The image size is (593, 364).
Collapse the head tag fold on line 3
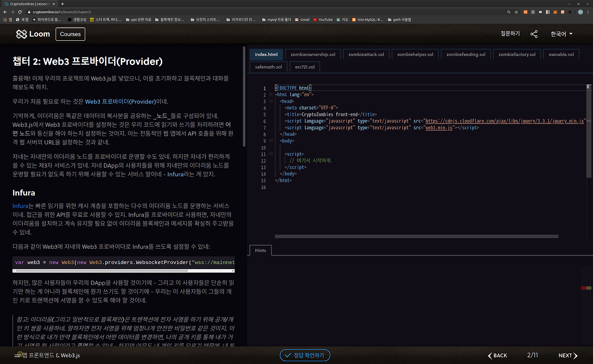click(x=271, y=101)
